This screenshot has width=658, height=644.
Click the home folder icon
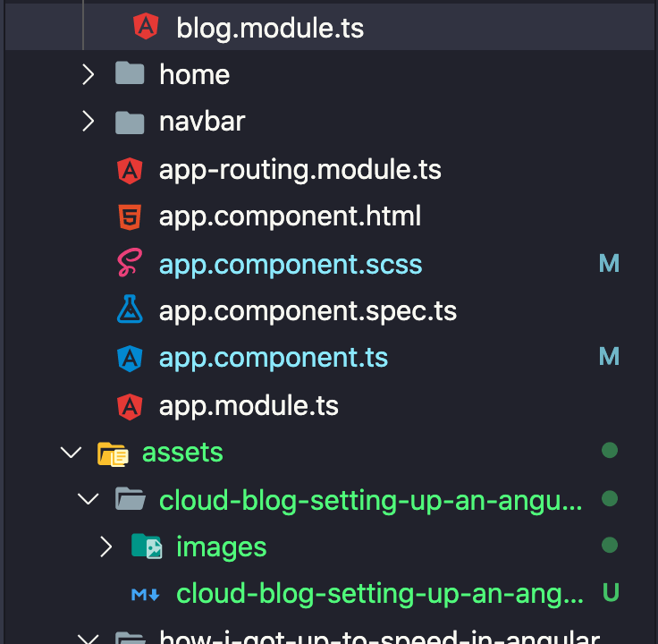pos(130,73)
